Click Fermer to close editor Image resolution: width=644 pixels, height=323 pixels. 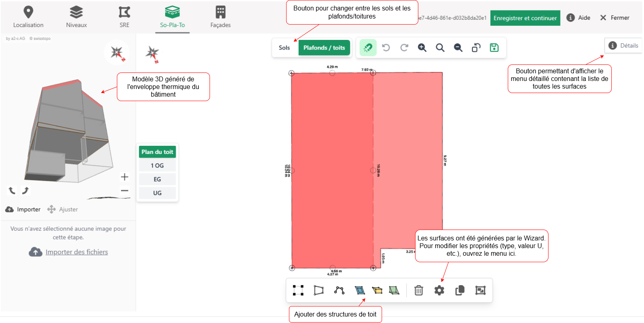coord(615,18)
